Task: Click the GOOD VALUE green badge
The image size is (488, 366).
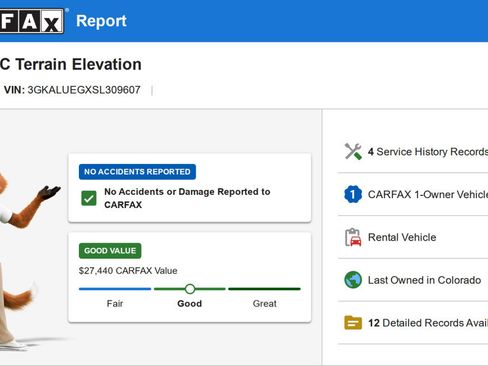Action: (x=110, y=251)
